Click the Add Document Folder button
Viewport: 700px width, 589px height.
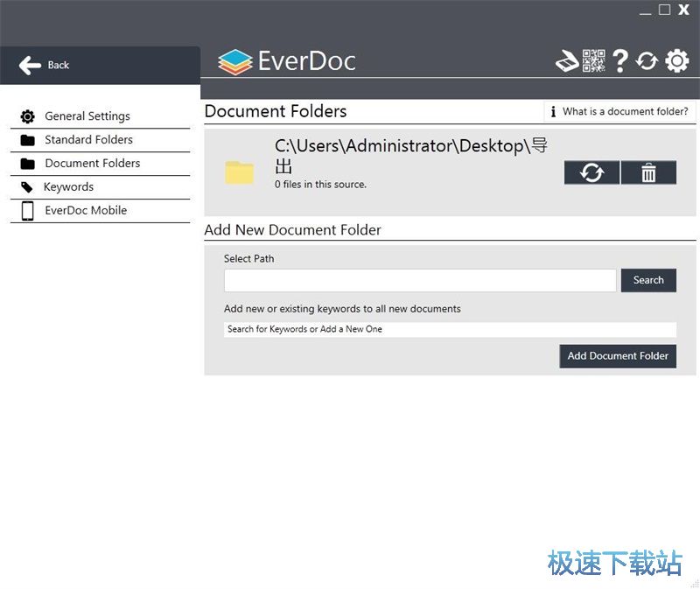[618, 356]
